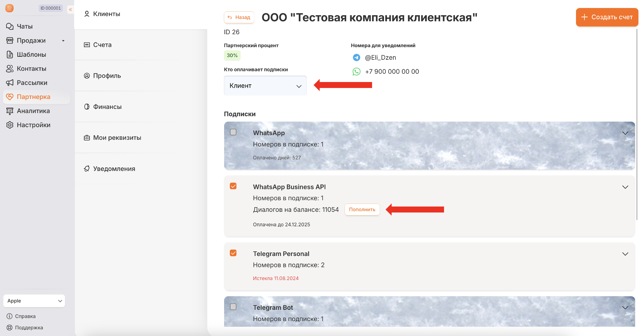Open the Contacts people icon
The width and height of the screenshot is (644, 336).
pyautogui.click(x=10, y=69)
